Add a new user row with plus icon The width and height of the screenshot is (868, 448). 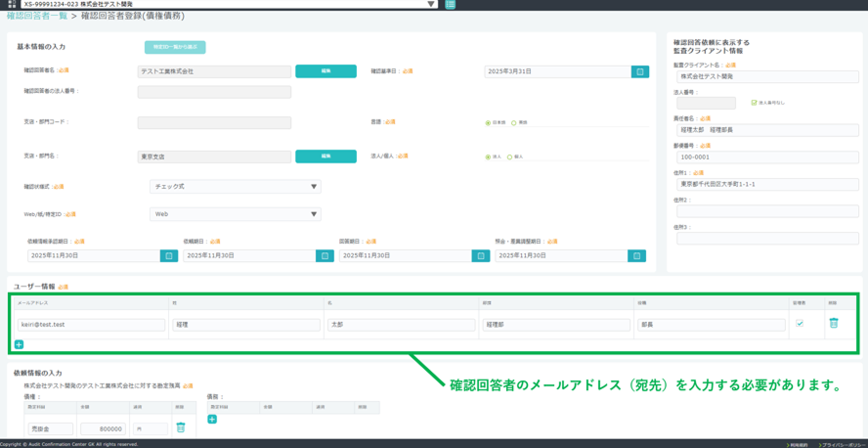click(x=19, y=344)
